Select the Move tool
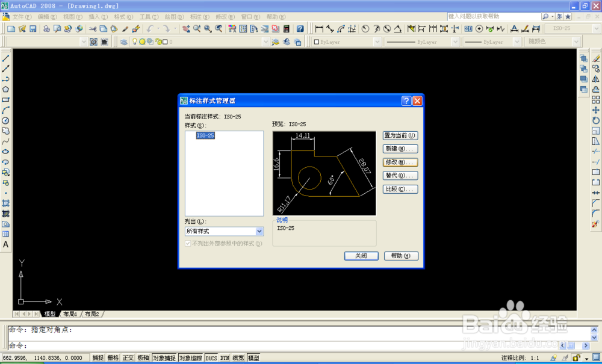 (x=596, y=110)
